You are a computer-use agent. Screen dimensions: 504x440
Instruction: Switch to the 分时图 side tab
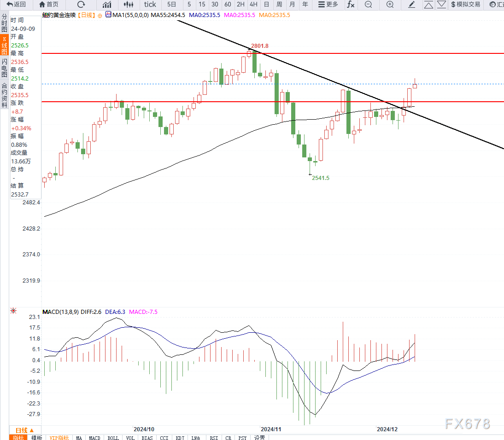tap(4, 23)
